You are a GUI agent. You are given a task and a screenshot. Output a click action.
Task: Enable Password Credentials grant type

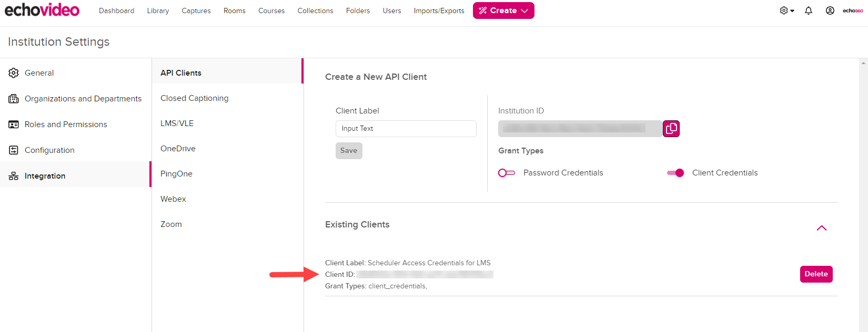click(507, 173)
